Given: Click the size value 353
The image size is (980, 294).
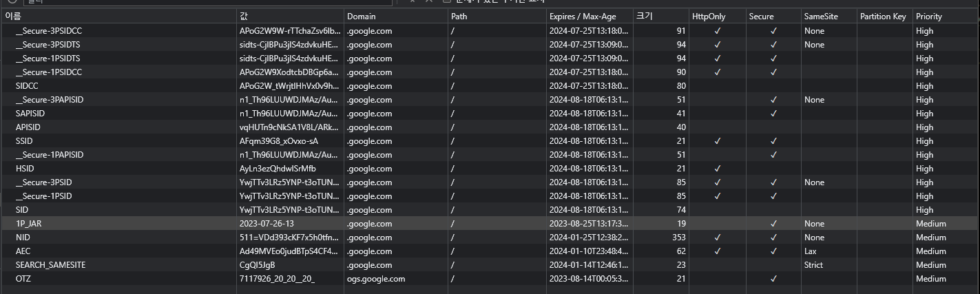Looking at the screenshot, I should [679, 238].
